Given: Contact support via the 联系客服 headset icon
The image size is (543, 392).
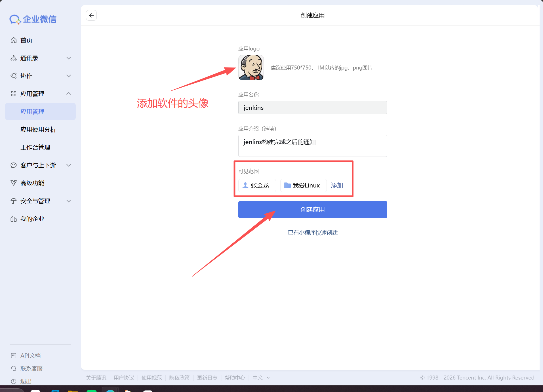Looking at the screenshot, I should point(14,368).
